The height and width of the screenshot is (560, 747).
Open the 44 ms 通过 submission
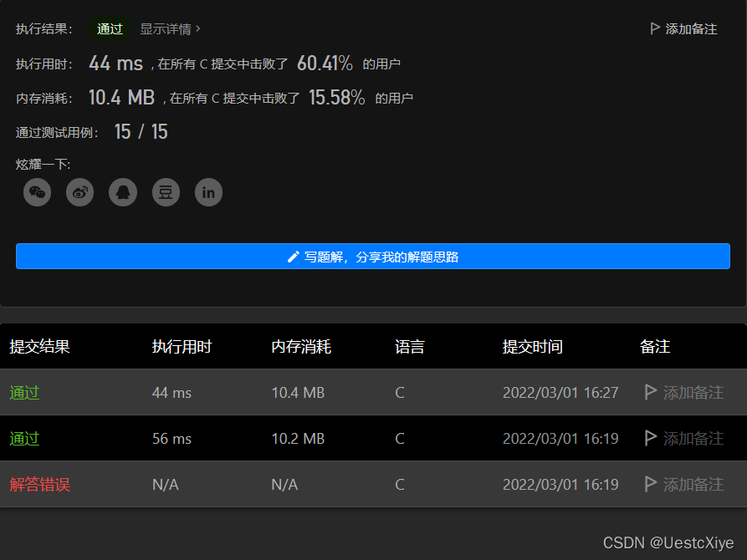25,392
